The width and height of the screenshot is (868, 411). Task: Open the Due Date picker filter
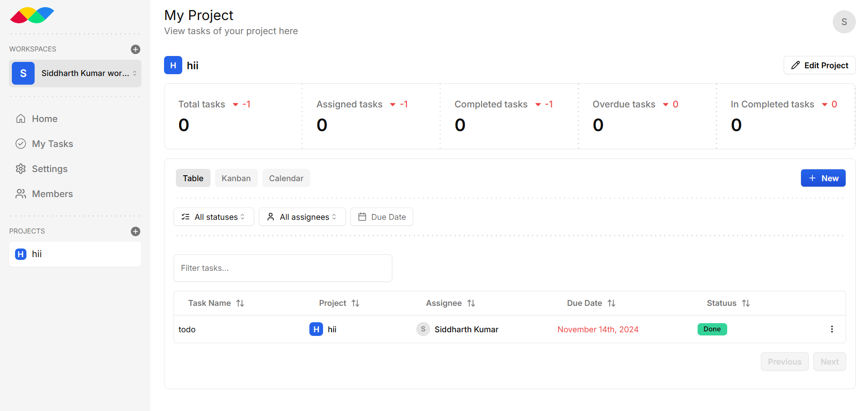pyautogui.click(x=382, y=217)
